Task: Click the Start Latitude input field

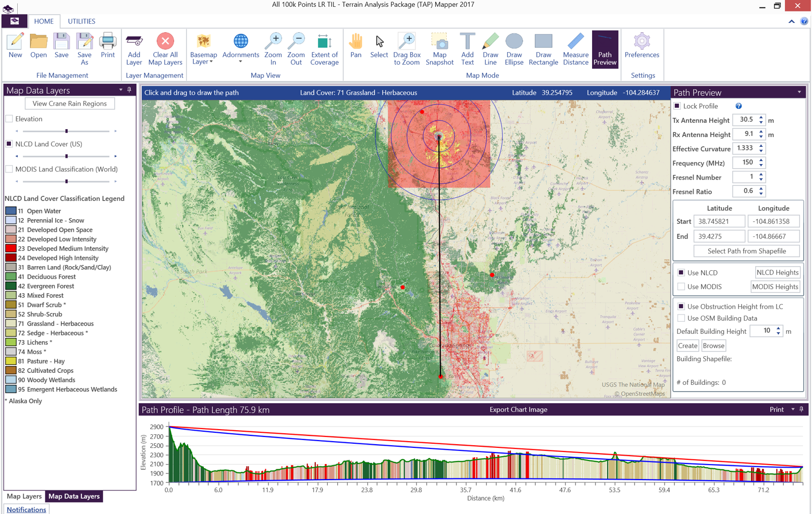Action: click(719, 221)
